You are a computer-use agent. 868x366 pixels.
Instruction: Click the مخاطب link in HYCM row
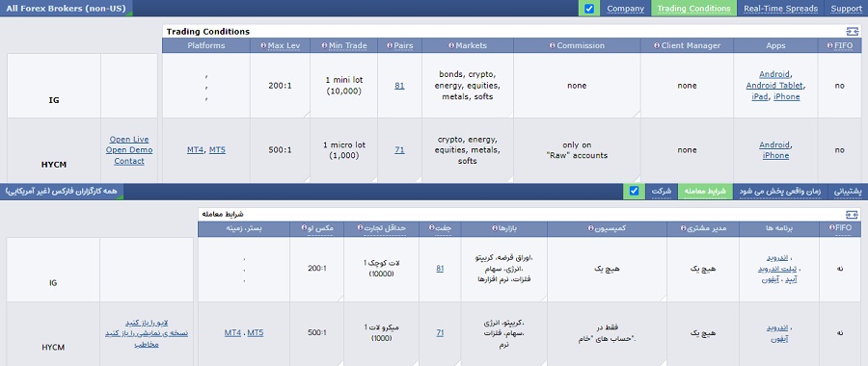coord(147,344)
